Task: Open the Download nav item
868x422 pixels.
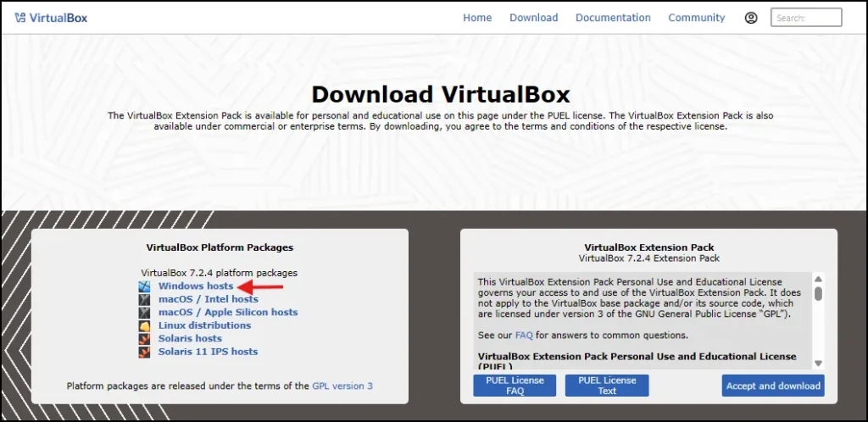Action: coord(534,18)
